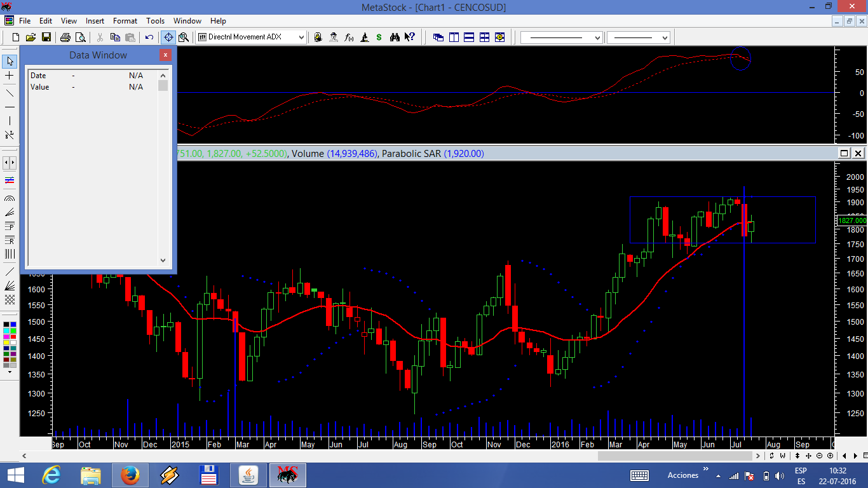Open the Format menu
Screen dimensions: 868x488
[125, 21]
